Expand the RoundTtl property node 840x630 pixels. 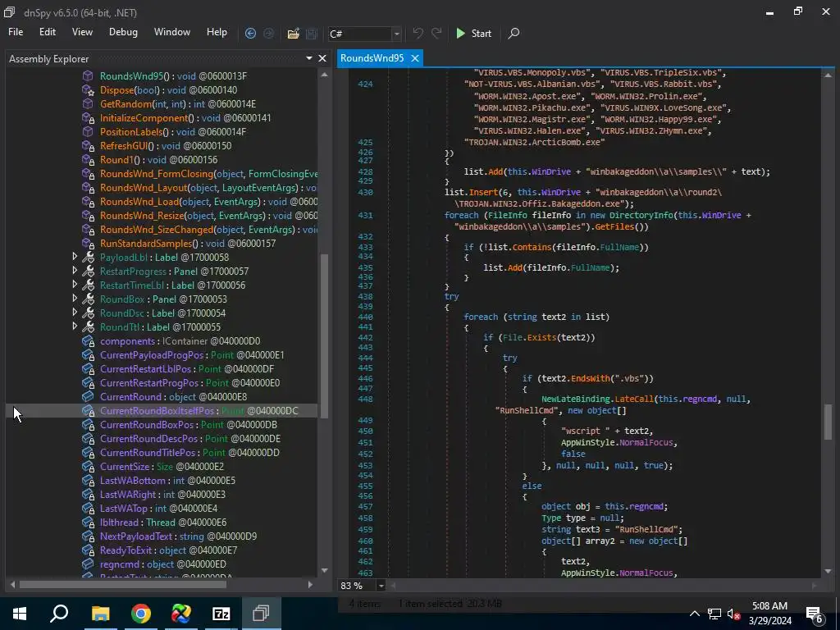(75, 326)
